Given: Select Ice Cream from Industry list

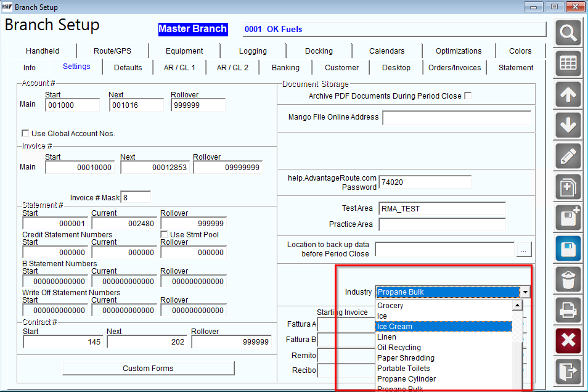Looking at the screenshot, I should click(444, 326).
